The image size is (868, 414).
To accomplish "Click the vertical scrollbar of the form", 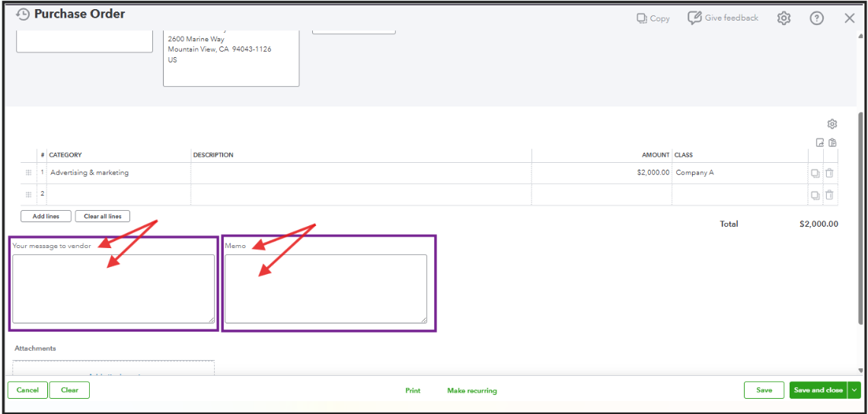I will [x=860, y=218].
